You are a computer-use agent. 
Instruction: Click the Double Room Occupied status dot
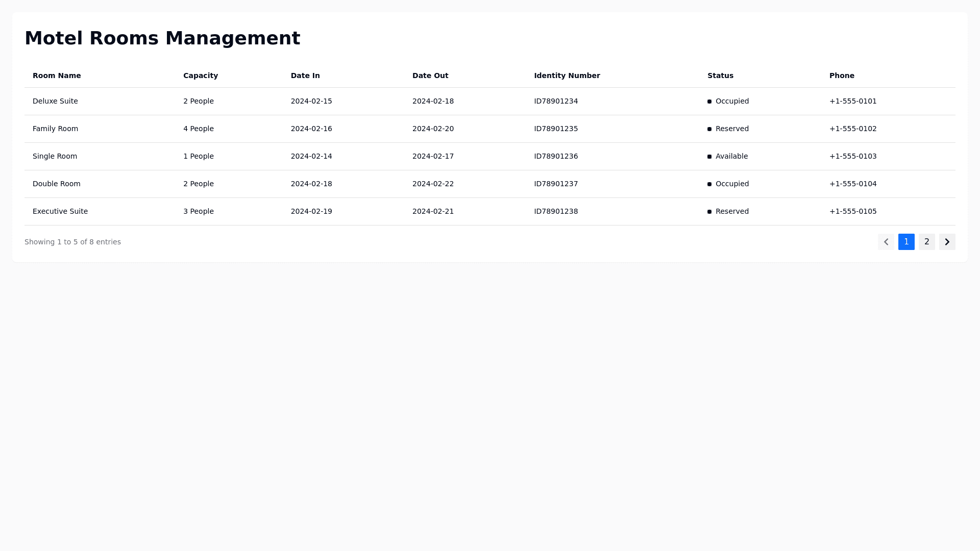coord(709,184)
